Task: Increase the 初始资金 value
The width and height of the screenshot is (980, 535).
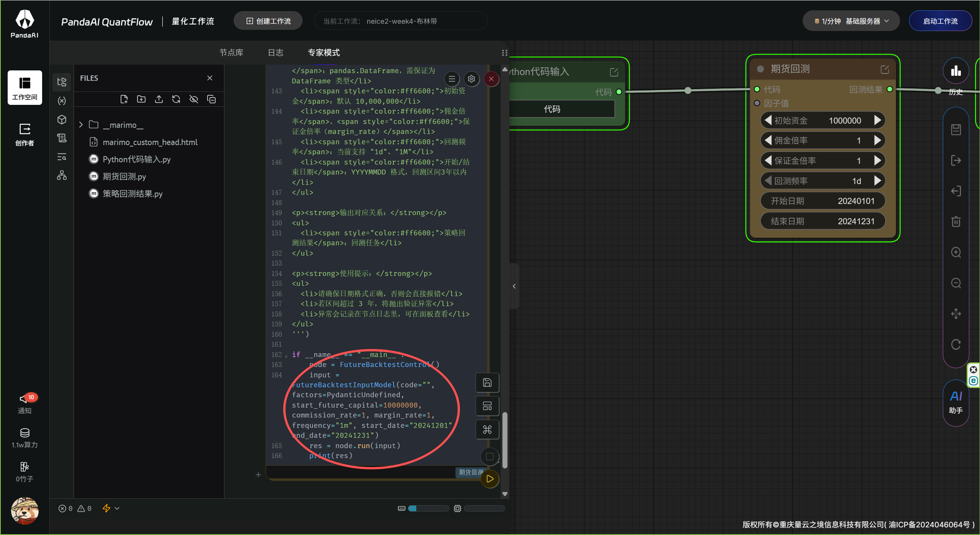Action: (x=878, y=120)
